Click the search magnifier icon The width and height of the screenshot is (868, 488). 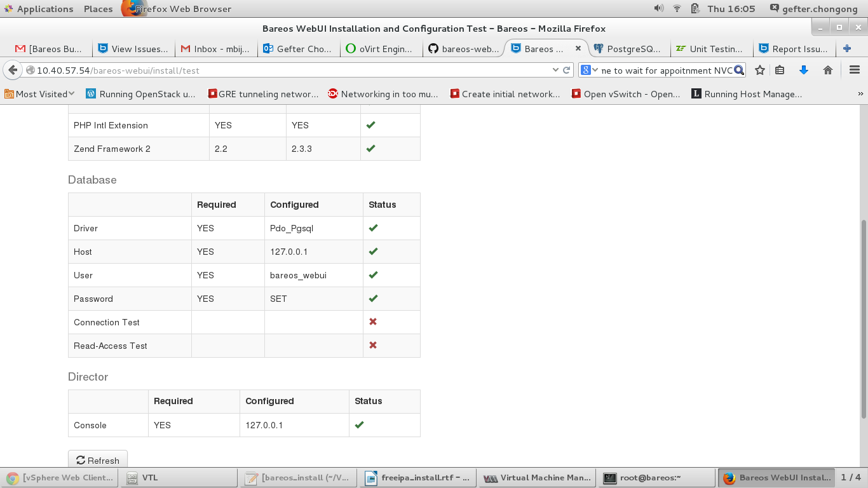[x=739, y=71]
